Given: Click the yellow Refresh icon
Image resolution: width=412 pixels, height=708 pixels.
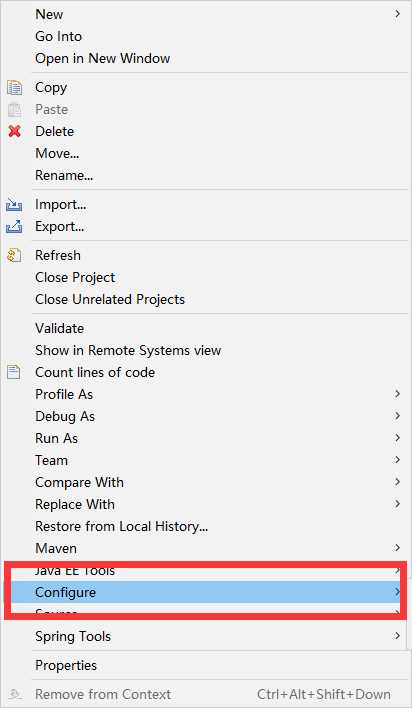Looking at the screenshot, I should click(x=14, y=256).
